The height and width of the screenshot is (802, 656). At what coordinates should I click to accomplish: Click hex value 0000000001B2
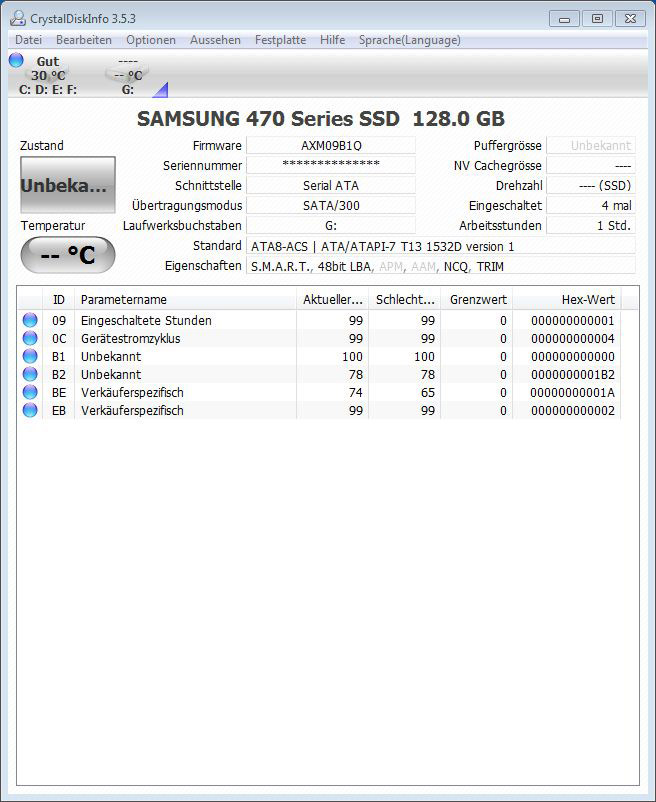point(573,374)
